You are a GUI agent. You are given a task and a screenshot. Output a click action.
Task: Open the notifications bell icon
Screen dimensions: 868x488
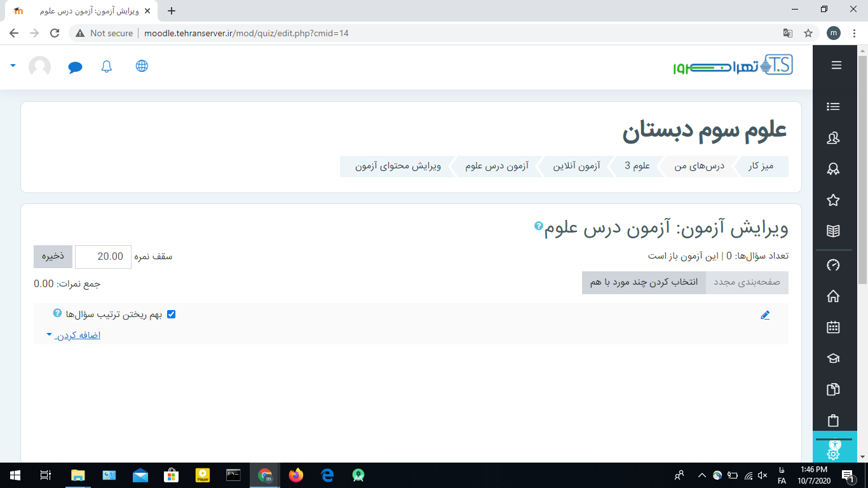tap(107, 67)
